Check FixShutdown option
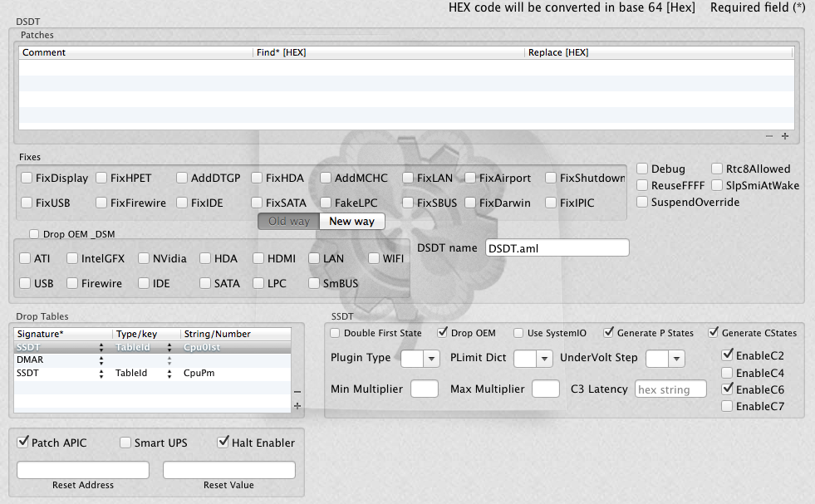This screenshot has height=504, width=815. 551,178
